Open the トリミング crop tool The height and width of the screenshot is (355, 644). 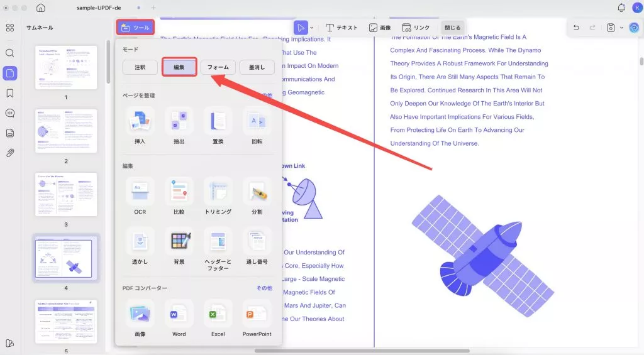pyautogui.click(x=218, y=196)
